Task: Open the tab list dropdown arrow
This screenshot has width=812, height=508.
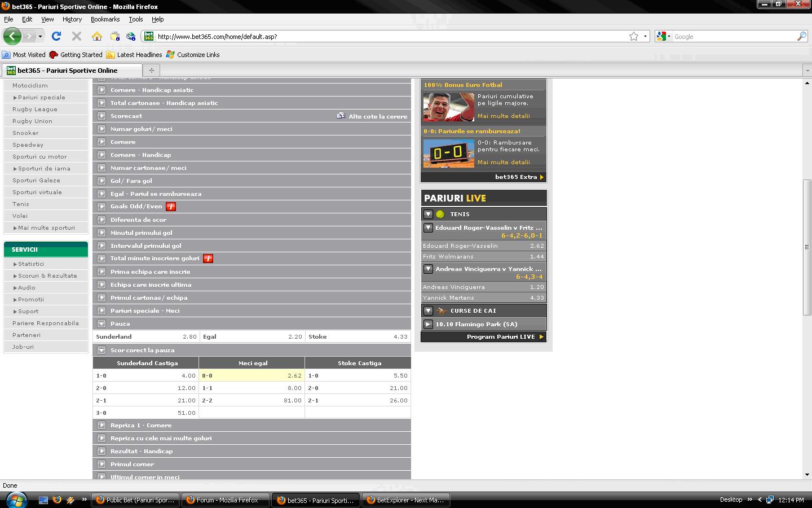Action: pyautogui.click(x=807, y=71)
